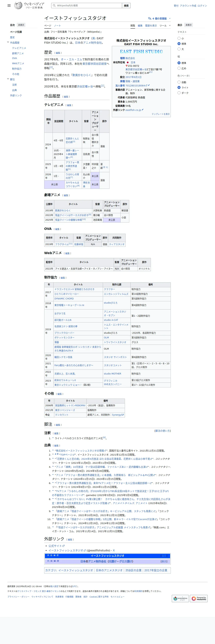The width and height of the screenshot is (215, 644).
Task: Click the magnifier icon in search box
Action: 54,6
